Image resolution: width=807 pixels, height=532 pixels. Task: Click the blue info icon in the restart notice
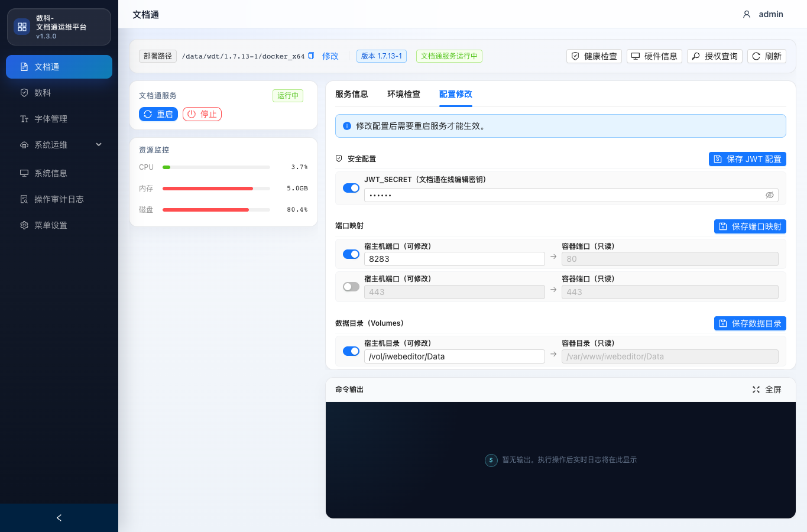347,126
